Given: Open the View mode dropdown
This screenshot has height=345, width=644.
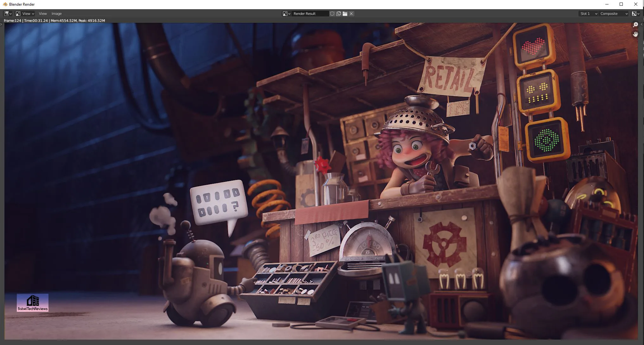Looking at the screenshot, I should (x=25, y=14).
